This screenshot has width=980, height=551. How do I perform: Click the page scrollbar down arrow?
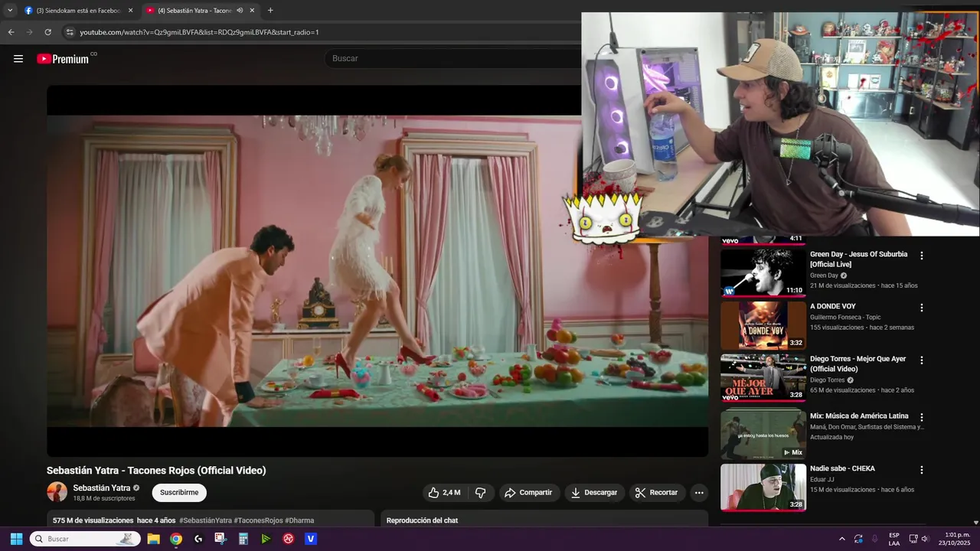(975, 522)
